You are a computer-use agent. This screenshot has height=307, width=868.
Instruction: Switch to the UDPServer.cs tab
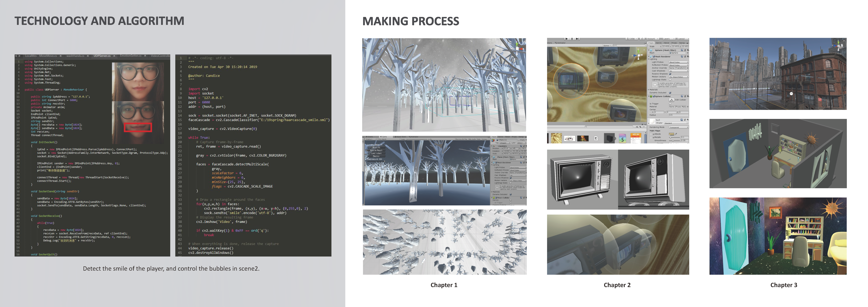click(x=102, y=56)
